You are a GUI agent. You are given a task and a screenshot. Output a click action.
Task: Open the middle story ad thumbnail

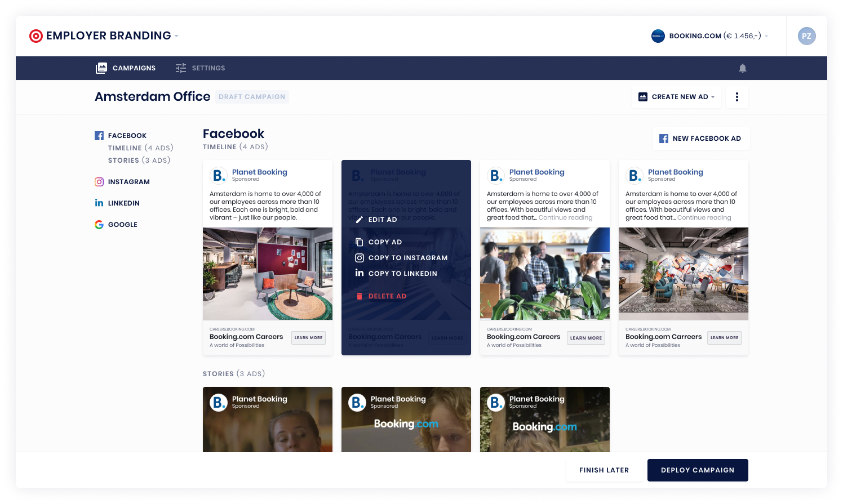point(406,420)
